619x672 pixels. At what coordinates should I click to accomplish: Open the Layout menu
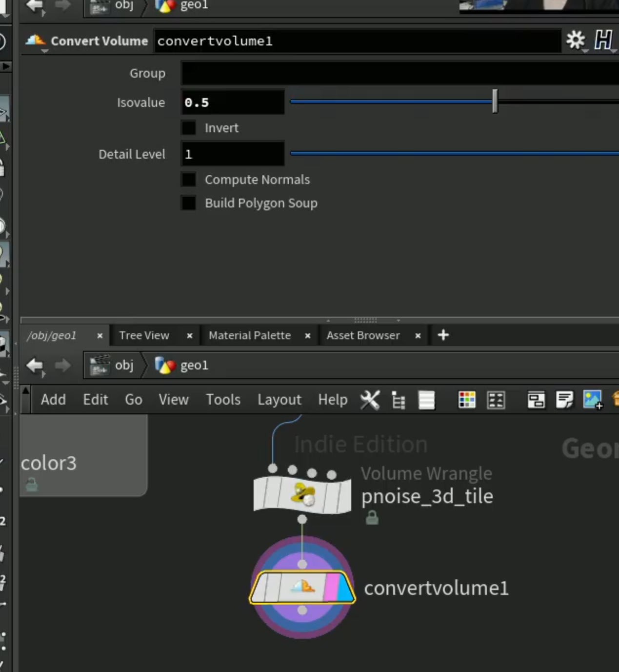click(280, 400)
